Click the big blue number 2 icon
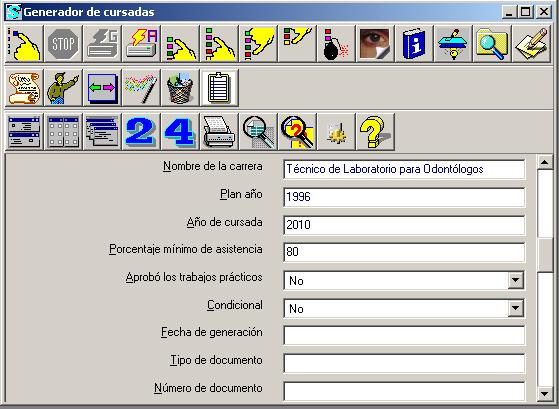The height and width of the screenshot is (409, 559). pyautogui.click(x=142, y=132)
